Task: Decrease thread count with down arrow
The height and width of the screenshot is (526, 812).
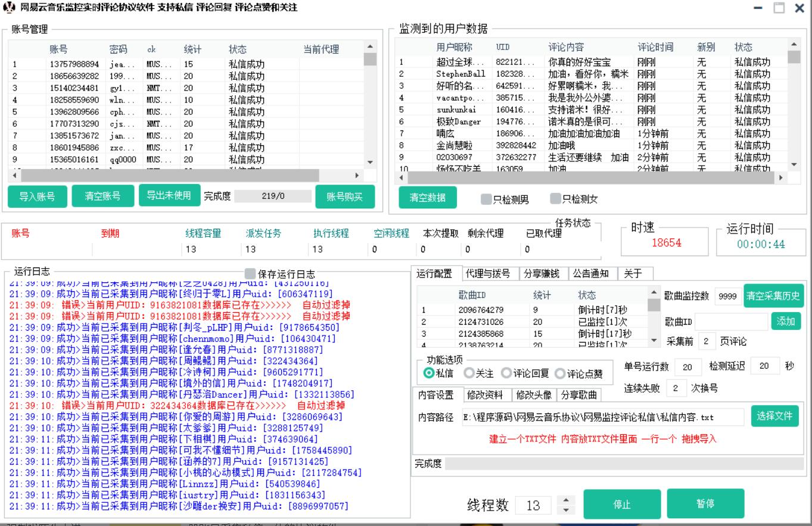Action: (566, 511)
